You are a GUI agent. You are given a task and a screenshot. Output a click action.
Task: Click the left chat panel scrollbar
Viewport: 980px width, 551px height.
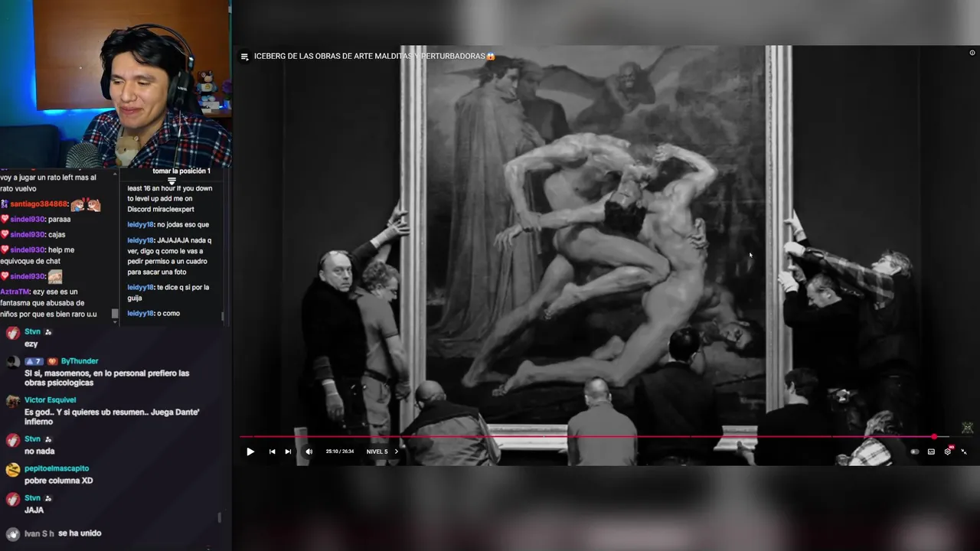click(116, 315)
